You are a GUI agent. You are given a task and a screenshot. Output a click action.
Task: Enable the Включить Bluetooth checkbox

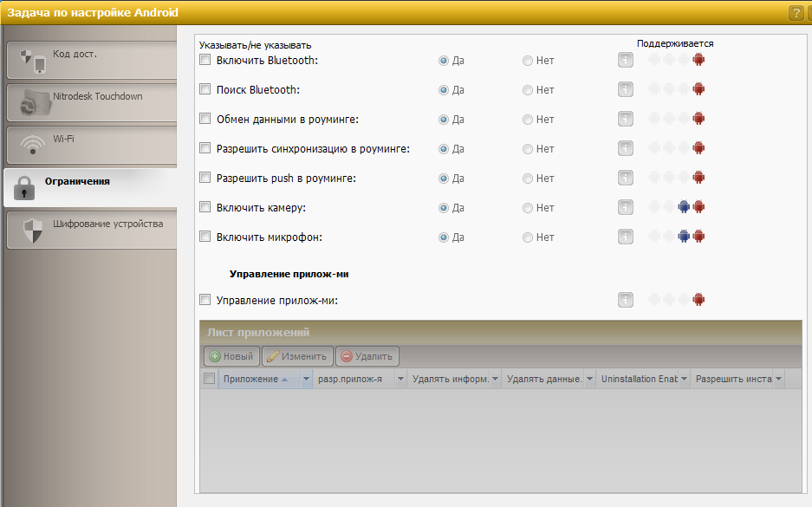click(205, 60)
